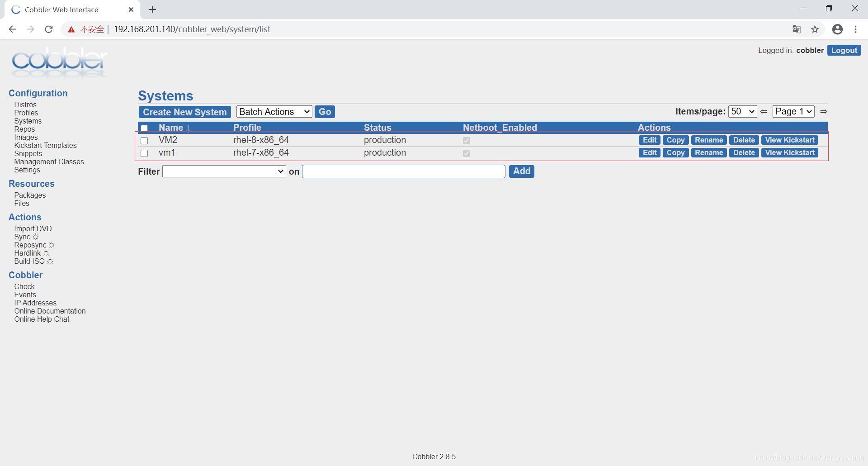Reload the page with refresh icon
The height and width of the screenshot is (466, 868).
49,29
